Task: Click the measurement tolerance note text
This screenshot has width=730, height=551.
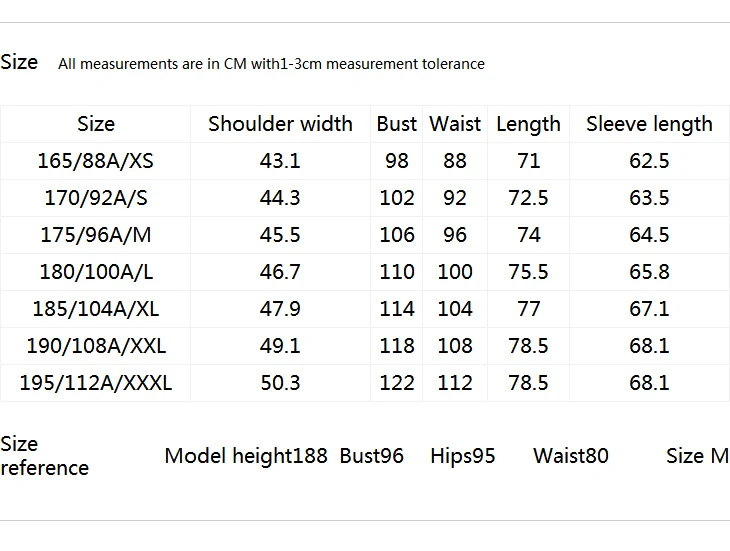Action: (x=271, y=64)
